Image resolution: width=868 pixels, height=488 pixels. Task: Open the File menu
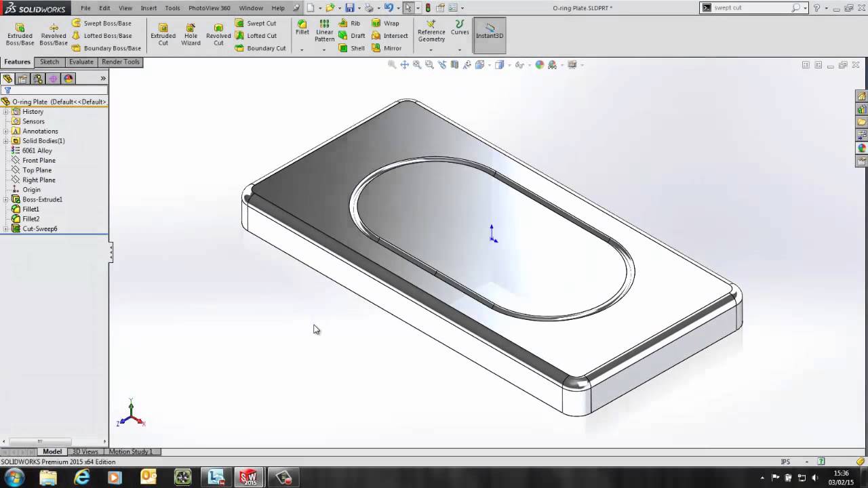(85, 8)
